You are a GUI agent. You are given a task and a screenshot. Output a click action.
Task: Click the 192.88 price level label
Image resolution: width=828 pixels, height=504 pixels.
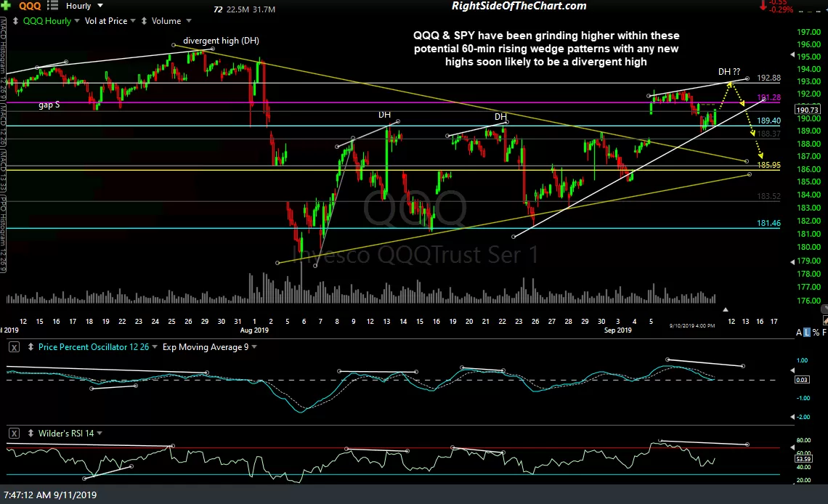click(768, 78)
